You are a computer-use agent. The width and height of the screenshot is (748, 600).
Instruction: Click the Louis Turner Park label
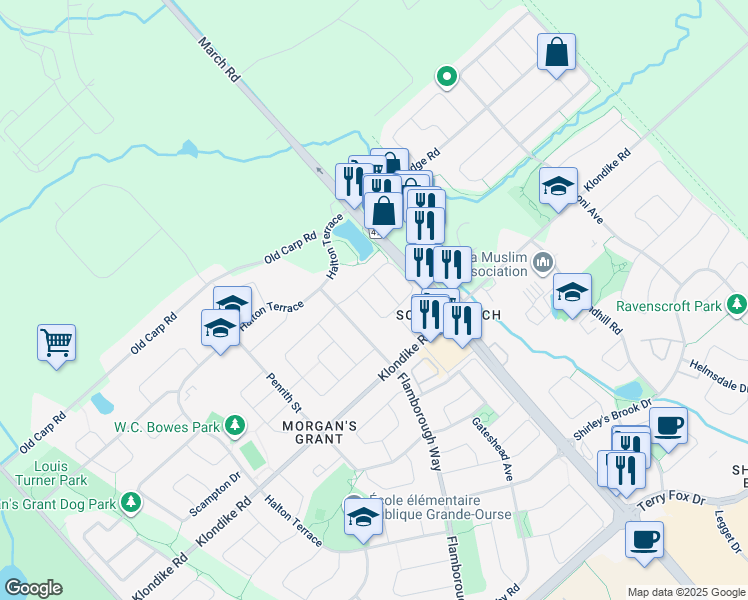pyautogui.click(x=51, y=473)
